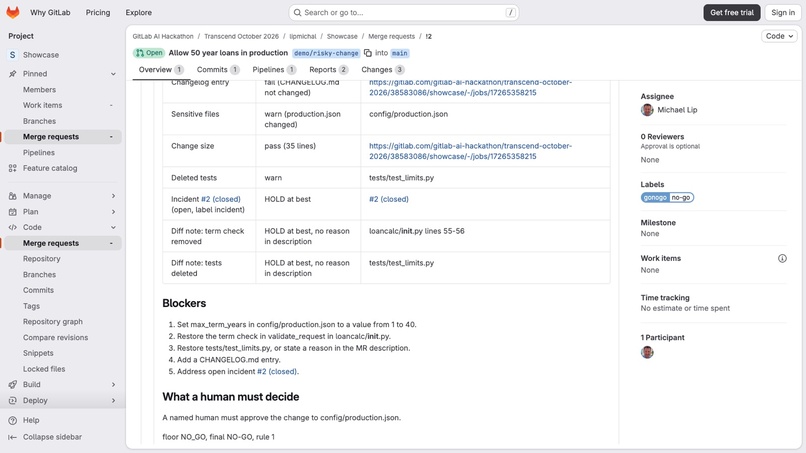Switch to the Pipelines tab

(273, 70)
